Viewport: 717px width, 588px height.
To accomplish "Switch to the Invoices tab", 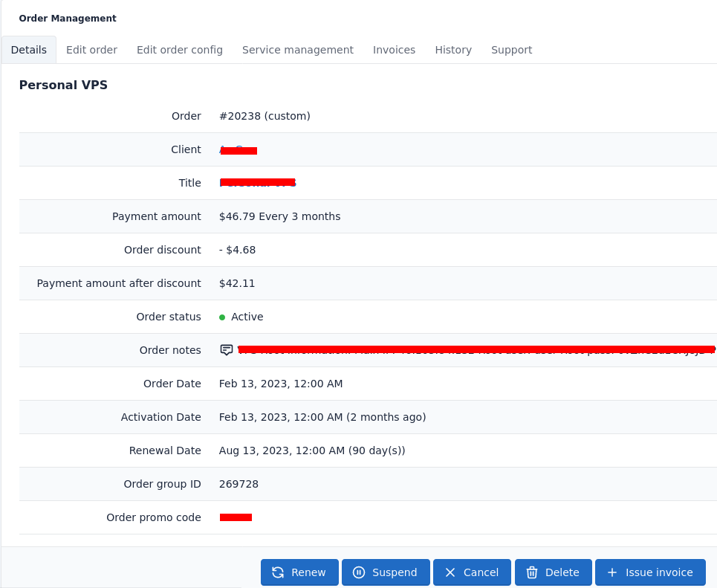I will tap(394, 50).
